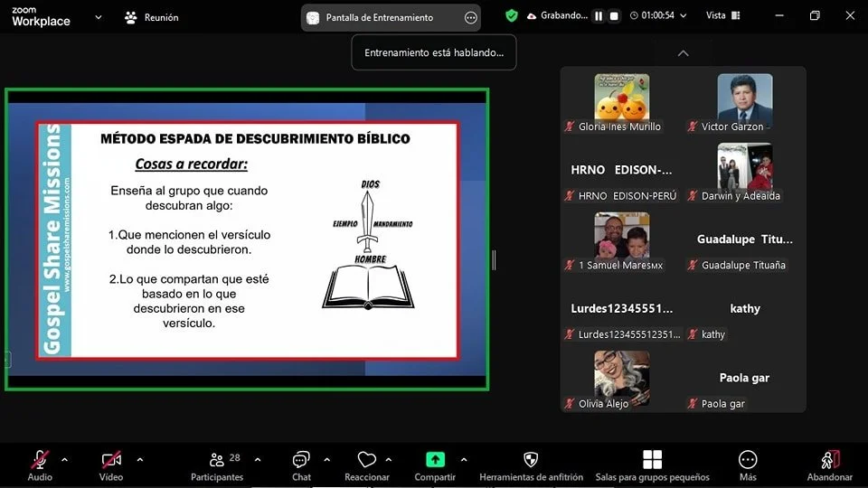Open the Chat panel
868x488 pixels.
pos(301,466)
